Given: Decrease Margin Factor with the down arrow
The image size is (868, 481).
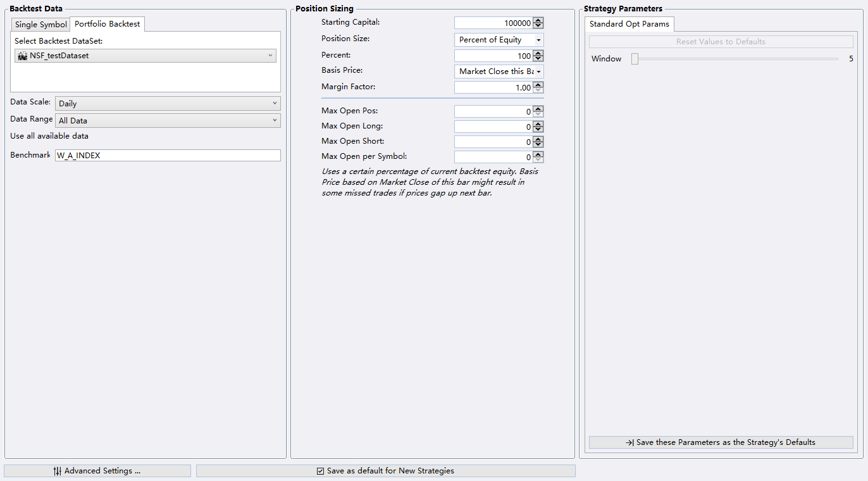Looking at the screenshot, I should (538, 91).
